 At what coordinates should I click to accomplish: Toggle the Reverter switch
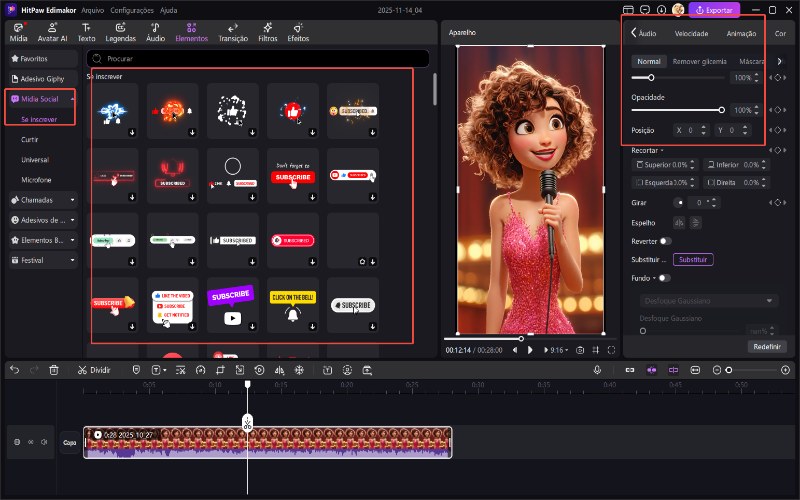665,241
